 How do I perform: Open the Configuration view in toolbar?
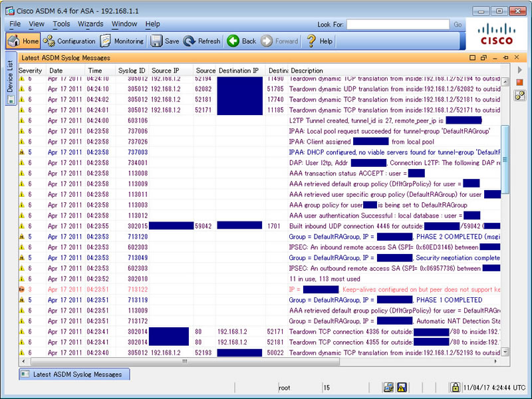click(69, 41)
